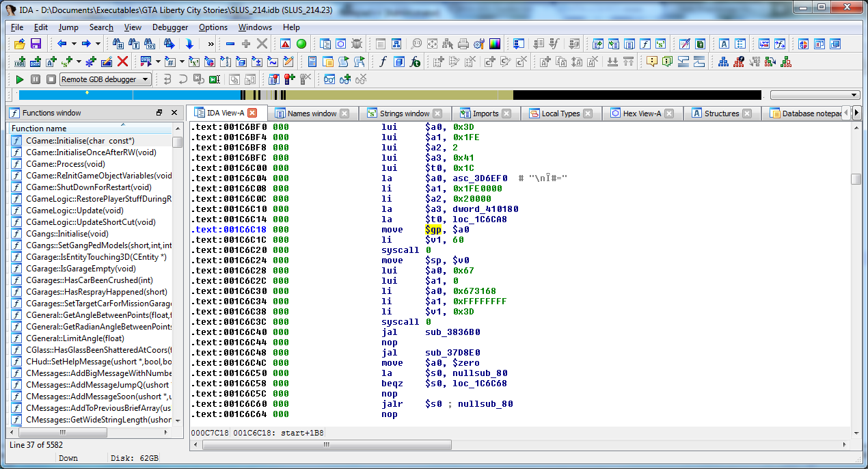The height and width of the screenshot is (469, 868).
Task: Save the database with the floppy icon
Action: (36, 44)
